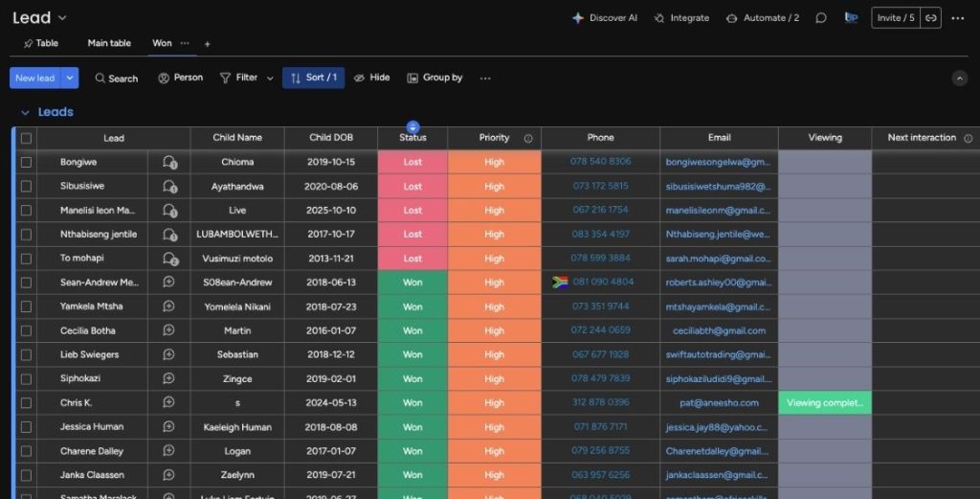This screenshot has width=980, height=499.
Task: Open the New lead dropdown arrow
Action: pos(70,79)
